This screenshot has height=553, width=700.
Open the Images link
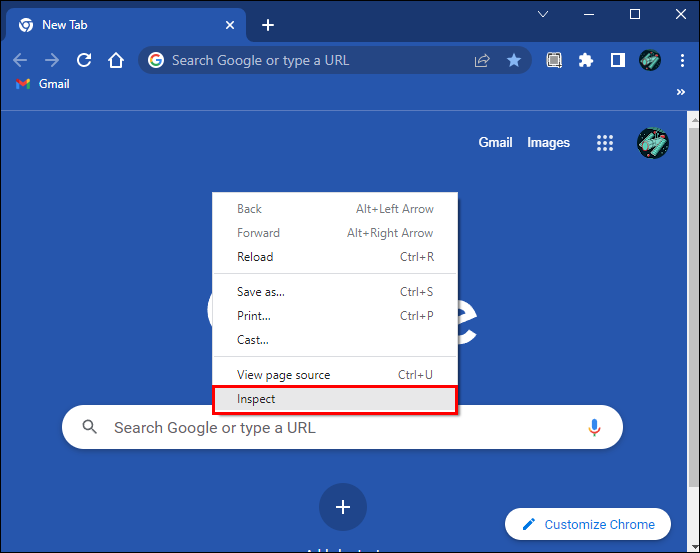pos(548,142)
